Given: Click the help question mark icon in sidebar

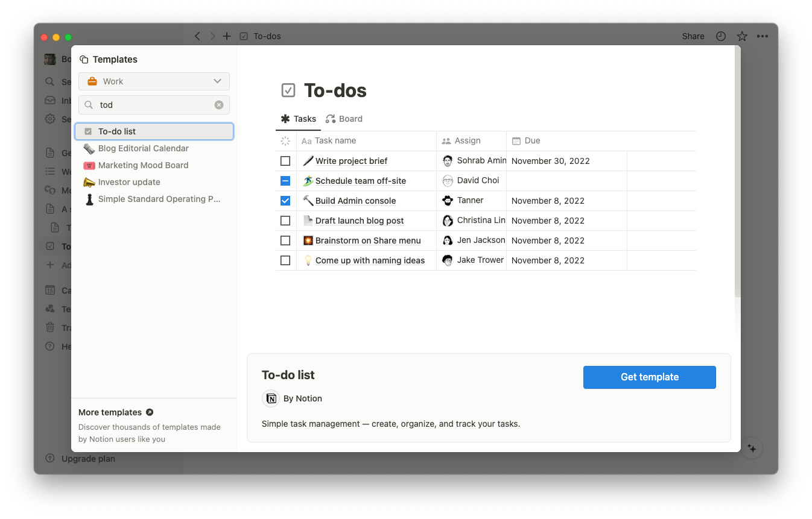Looking at the screenshot, I should pyautogui.click(x=50, y=346).
